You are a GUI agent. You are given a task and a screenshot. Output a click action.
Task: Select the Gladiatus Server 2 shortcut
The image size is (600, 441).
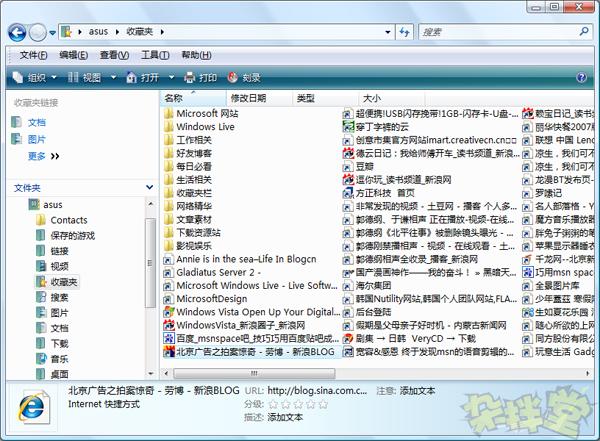[218, 271]
